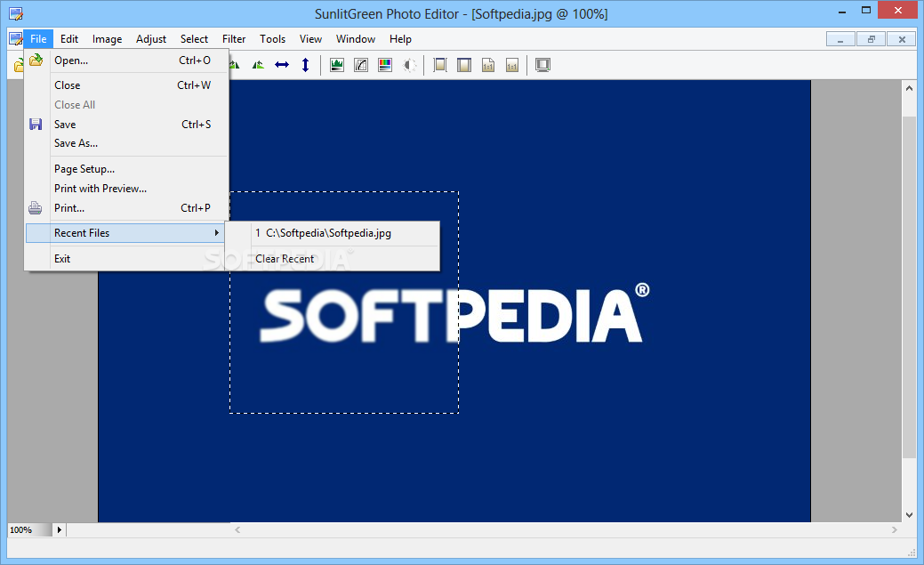Viewport: 924px width, 565px height.
Task: Click the fit-width toolbar icon
Action: (464, 65)
